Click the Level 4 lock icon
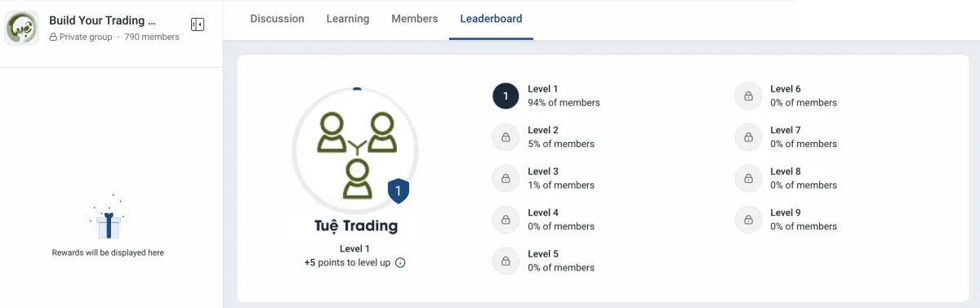Viewport: 980px width, 308px height. (x=506, y=219)
